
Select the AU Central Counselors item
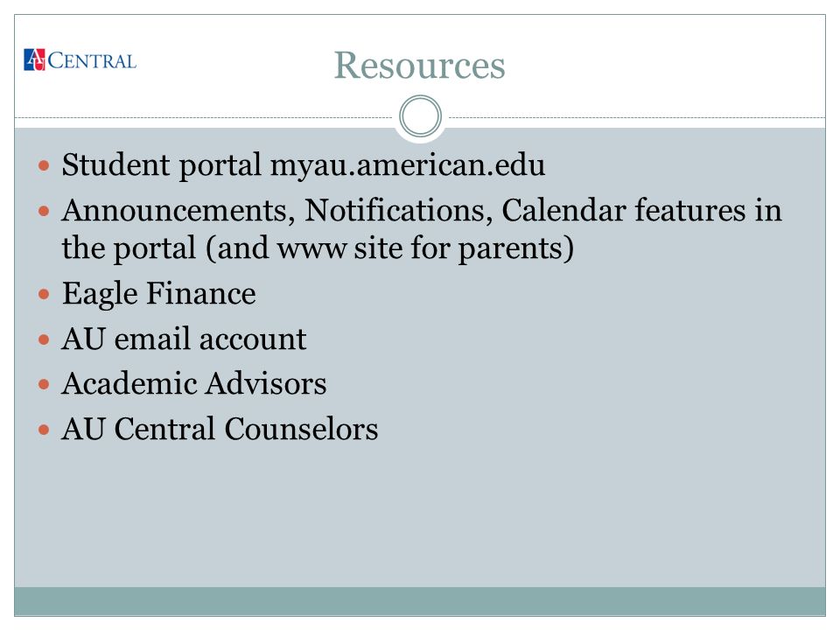pyautogui.click(x=220, y=429)
